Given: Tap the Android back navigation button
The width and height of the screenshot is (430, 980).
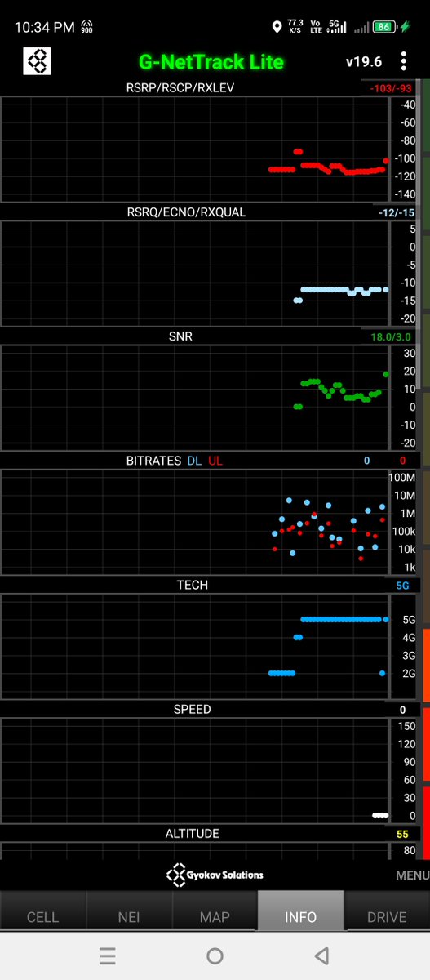Looking at the screenshot, I should (x=321, y=955).
